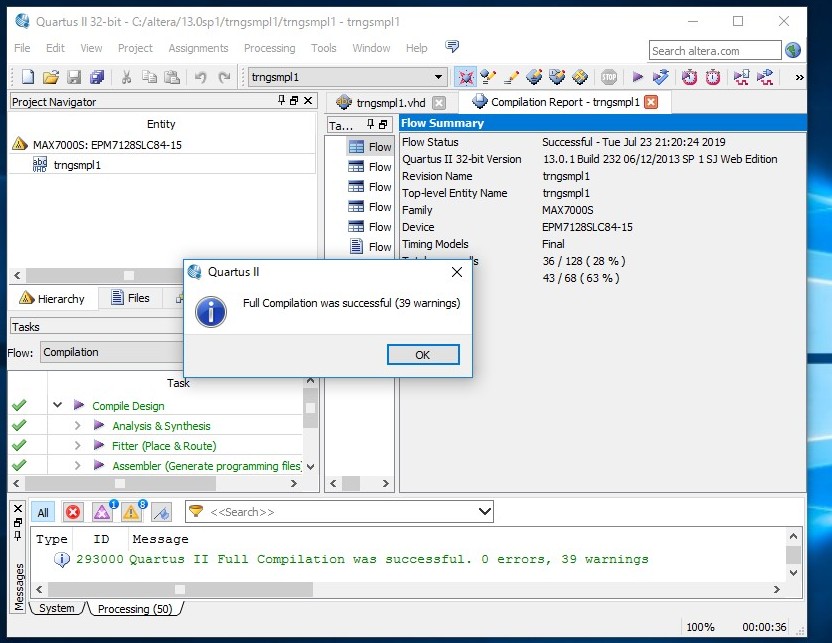Click the second red clock timing icon
This screenshot has width=832, height=643.
713,77
